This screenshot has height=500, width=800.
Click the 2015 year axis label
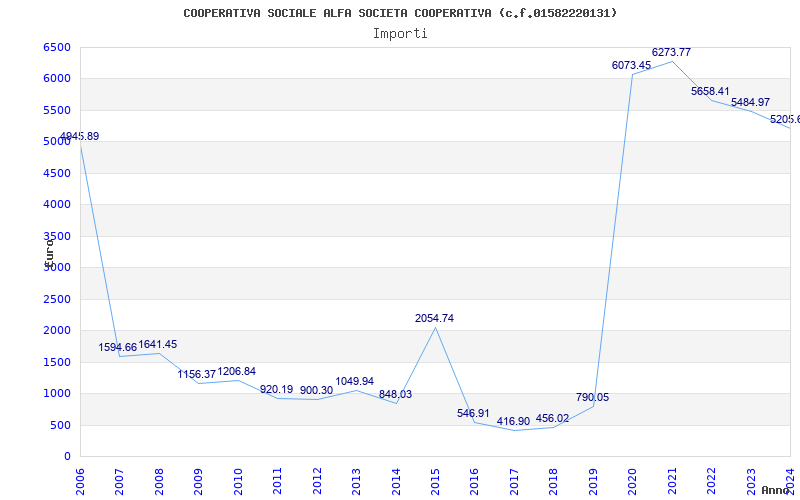point(436,482)
